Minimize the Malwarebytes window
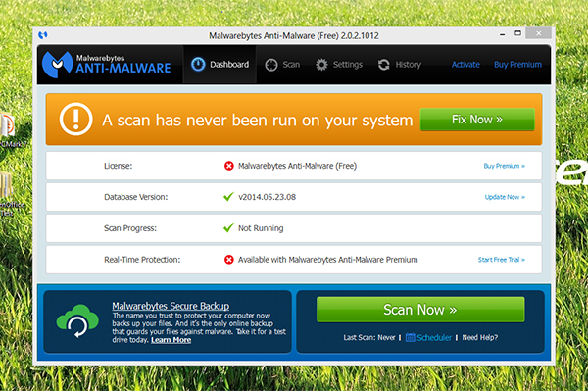This screenshot has height=391, width=588. coord(502,34)
